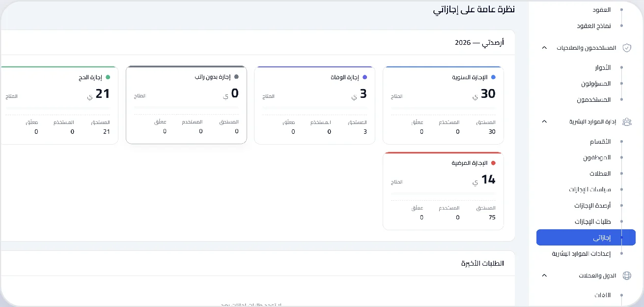Click the people icon beside إدارة الموارد البشرية
The width and height of the screenshot is (644, 307).
pos(626,122)
